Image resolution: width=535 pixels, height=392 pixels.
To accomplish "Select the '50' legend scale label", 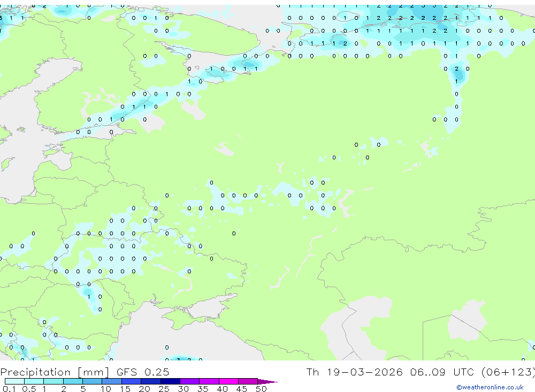I will pyautogui.click(x=261, y=389).
